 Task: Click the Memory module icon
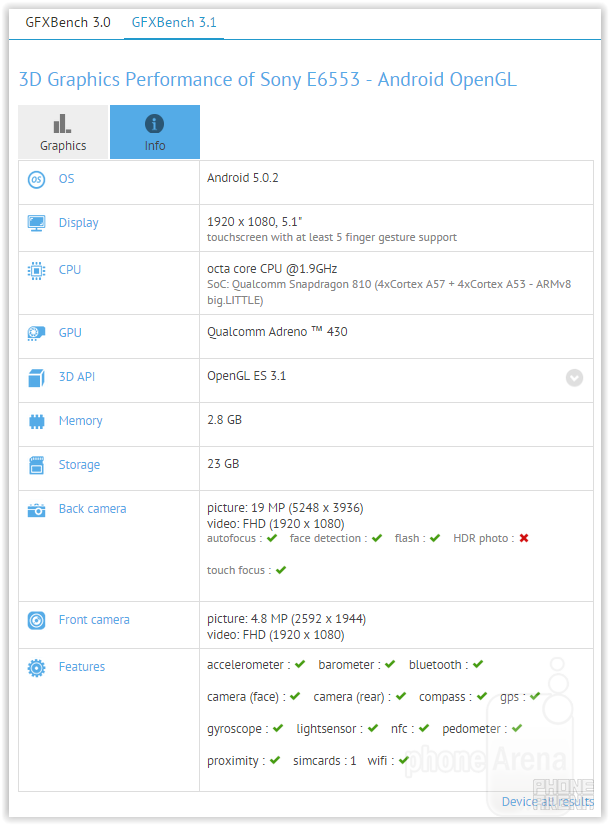(36, 421)
